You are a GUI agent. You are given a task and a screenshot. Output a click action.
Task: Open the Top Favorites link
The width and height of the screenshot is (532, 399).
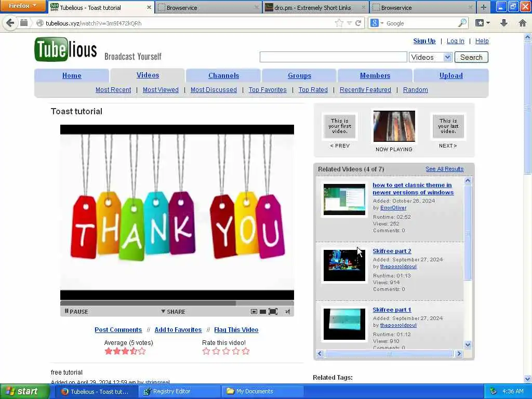click(x=268, y=89)
